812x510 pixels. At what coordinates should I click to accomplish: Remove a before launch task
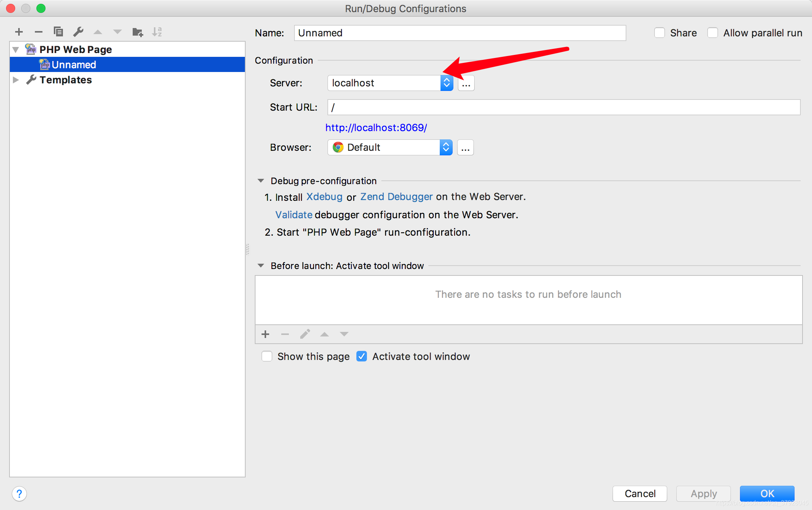pos(285,334)
